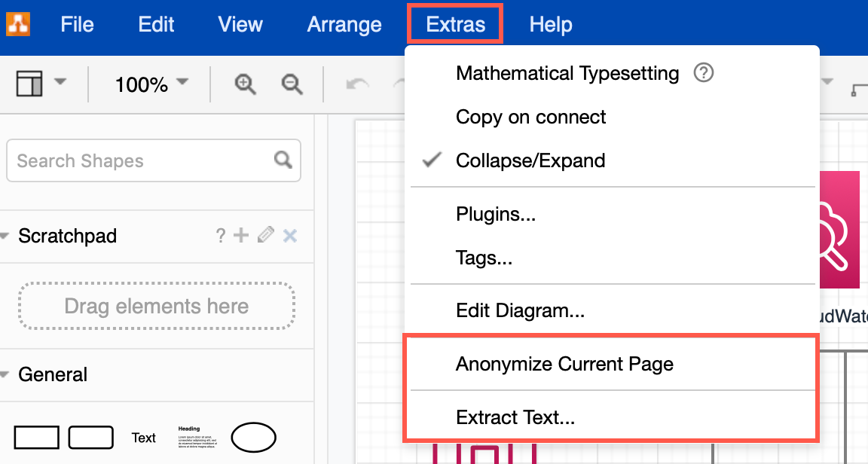
Task: Collapse the Scratchpad section
Action: [x=8, y=235]
